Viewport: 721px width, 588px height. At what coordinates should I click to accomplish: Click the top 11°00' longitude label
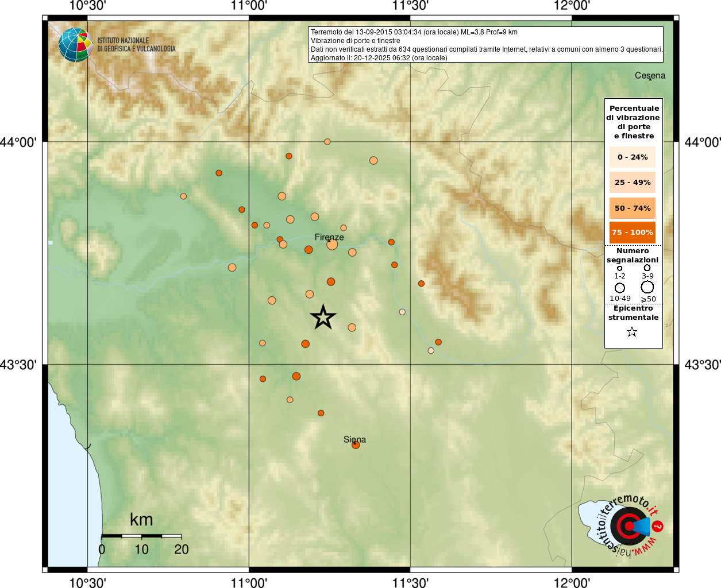pyautogui.click(x=249, y=6)
